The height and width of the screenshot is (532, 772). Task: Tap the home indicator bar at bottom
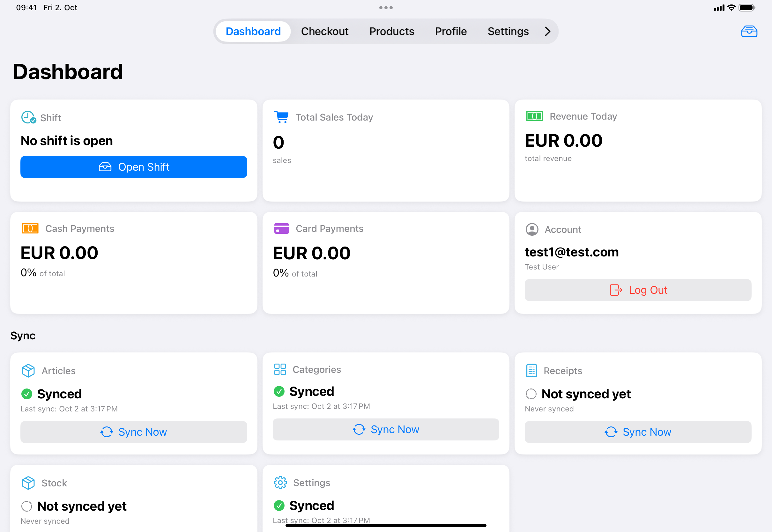tap(386, 525)
